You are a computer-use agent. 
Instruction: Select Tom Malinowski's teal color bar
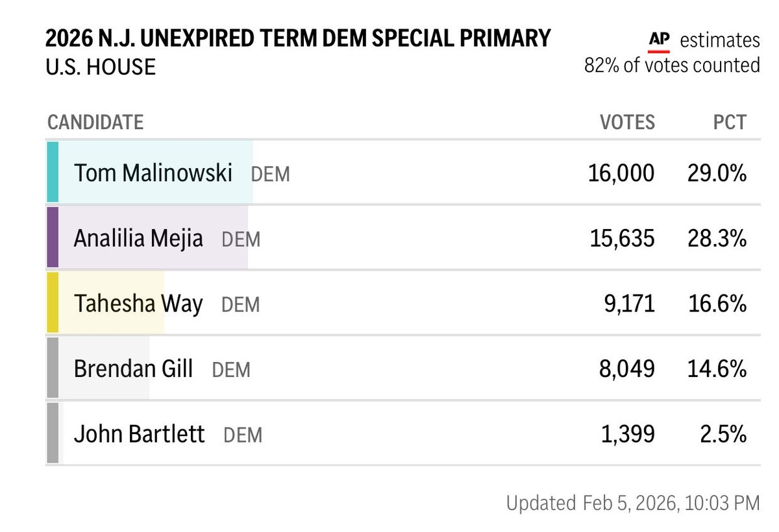53,172
